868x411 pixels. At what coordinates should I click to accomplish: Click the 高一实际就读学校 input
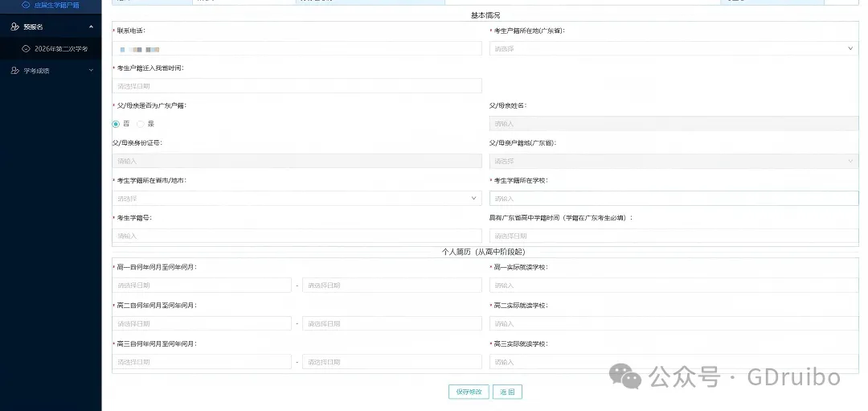tap(674, 286)
